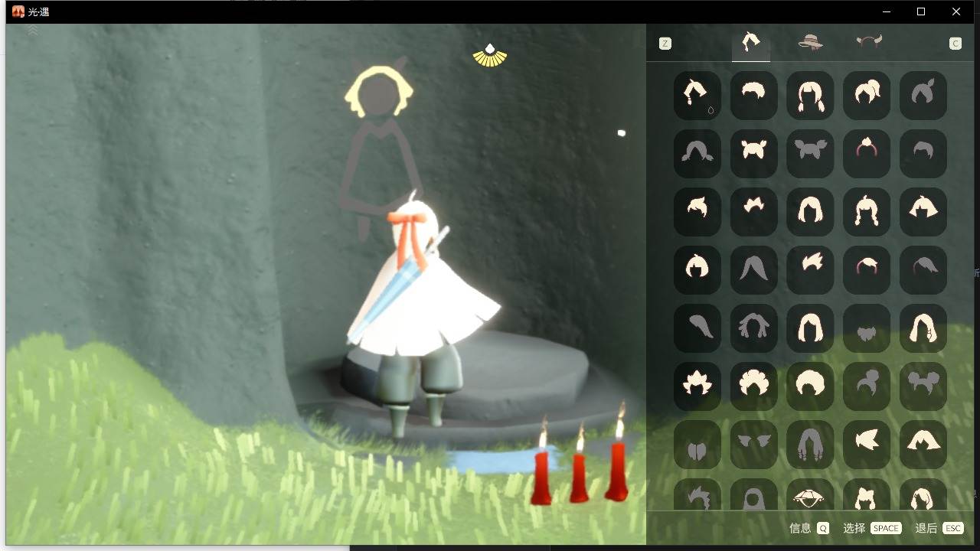This screenshot has width=980, height=551.
Task: Choose the pink headband with white topknot
Action: [867, 154]
